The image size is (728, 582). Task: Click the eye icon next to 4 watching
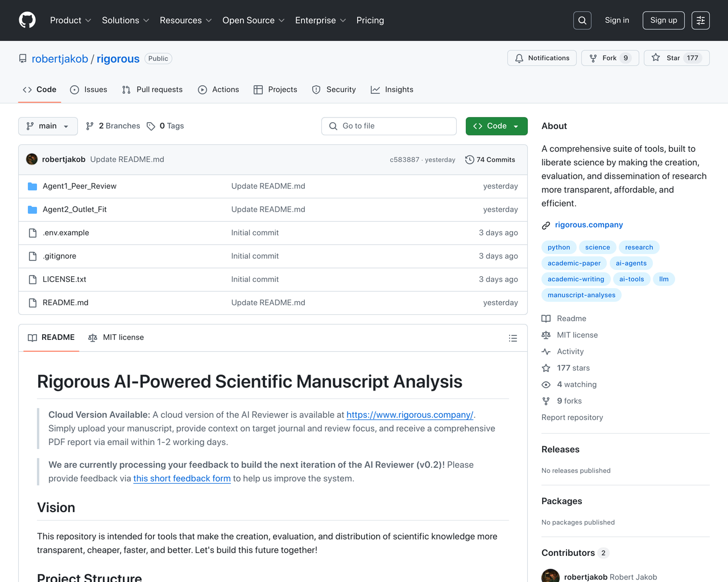pos(546,385)
